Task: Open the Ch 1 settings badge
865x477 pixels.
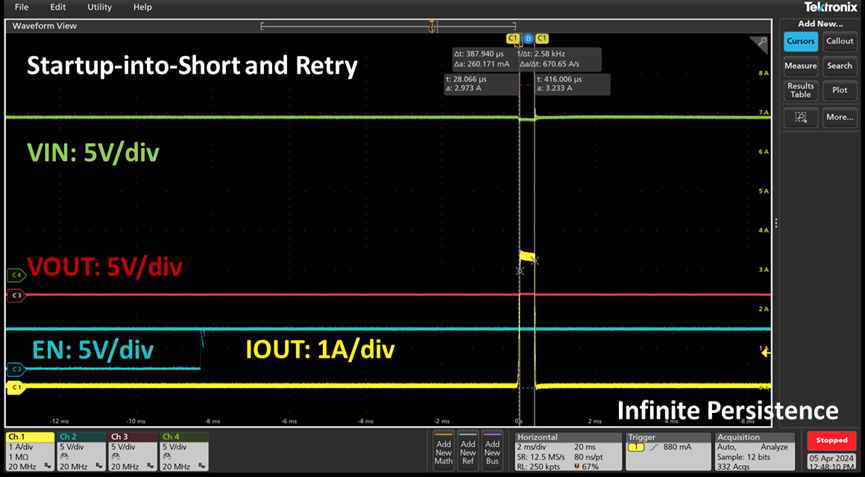Action: 29,450
